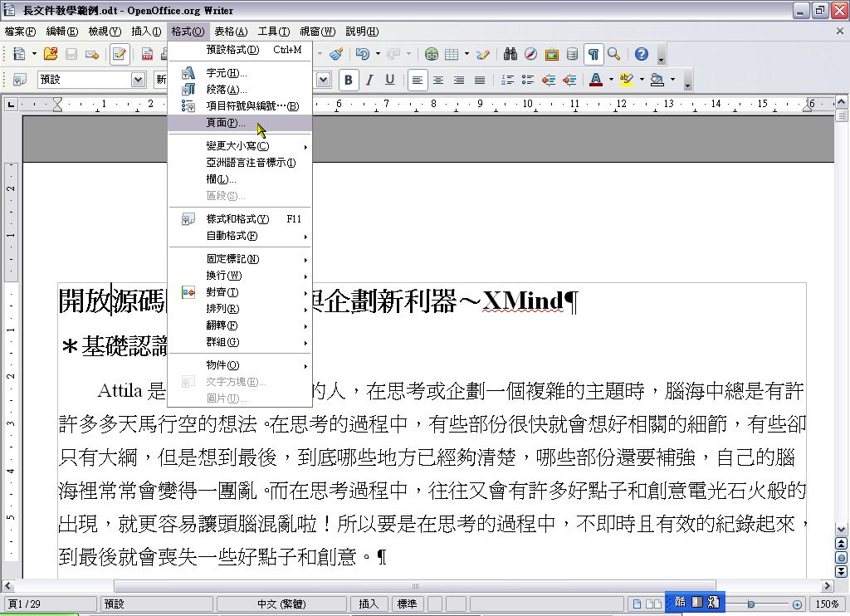Open the 工具(T) menu
This screenshot has height=616, width=850.
point(274,32)
